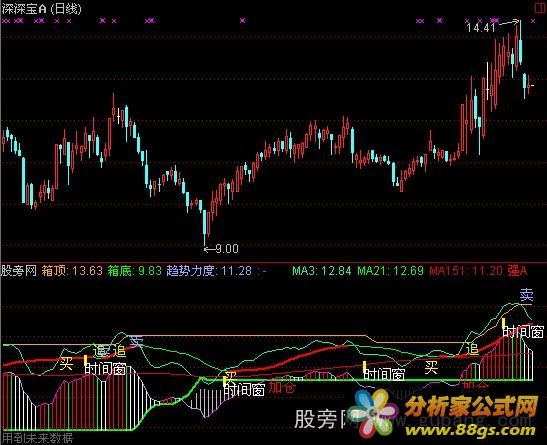The height and width of the screenshot is (445, 547).
Task: Select the 趋势力度: 11.28 indicator label
Action: 209,271
